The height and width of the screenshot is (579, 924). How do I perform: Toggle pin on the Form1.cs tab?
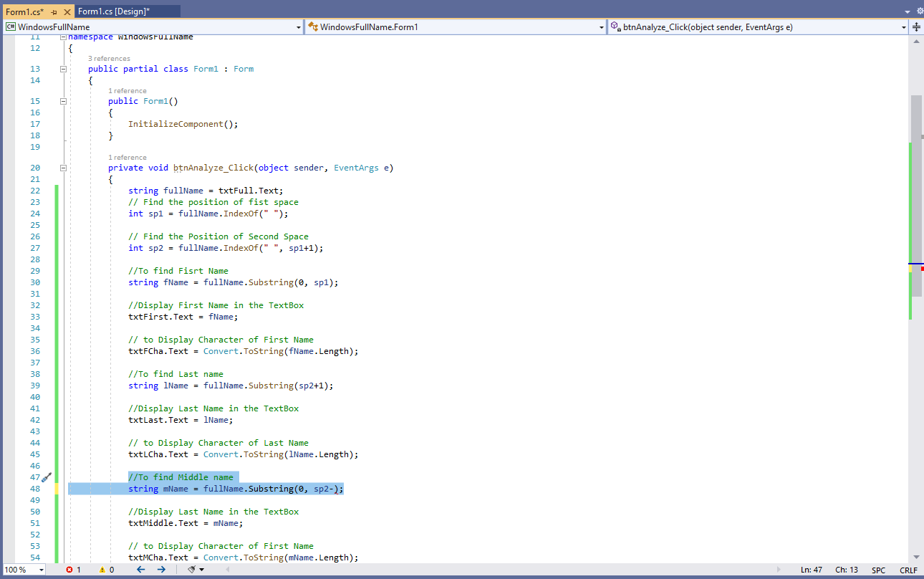click(54, 12)
